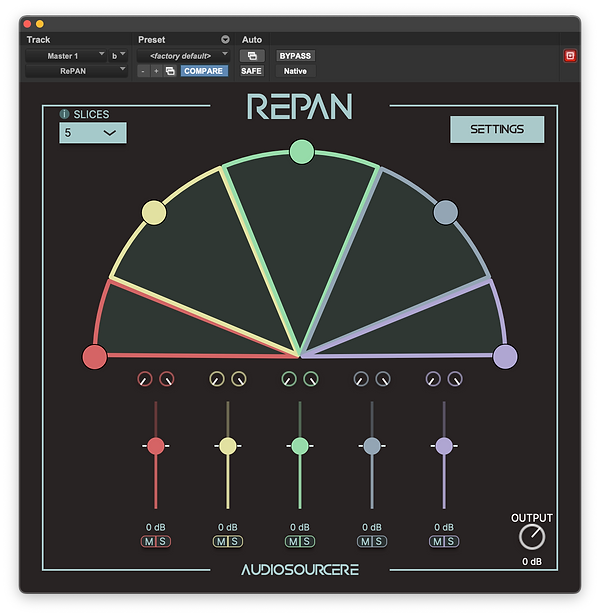Mute the red slice
Viewport: 600px width, 616px height.
149,541
